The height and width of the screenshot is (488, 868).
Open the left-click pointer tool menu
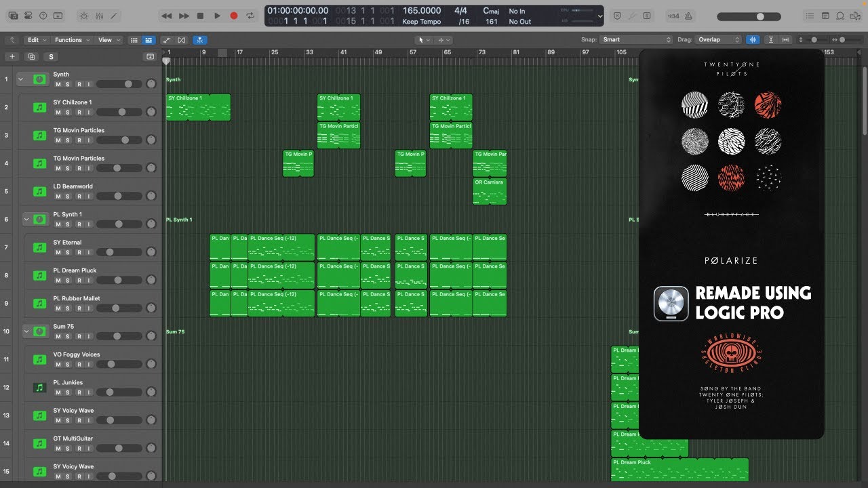[423, 40]
